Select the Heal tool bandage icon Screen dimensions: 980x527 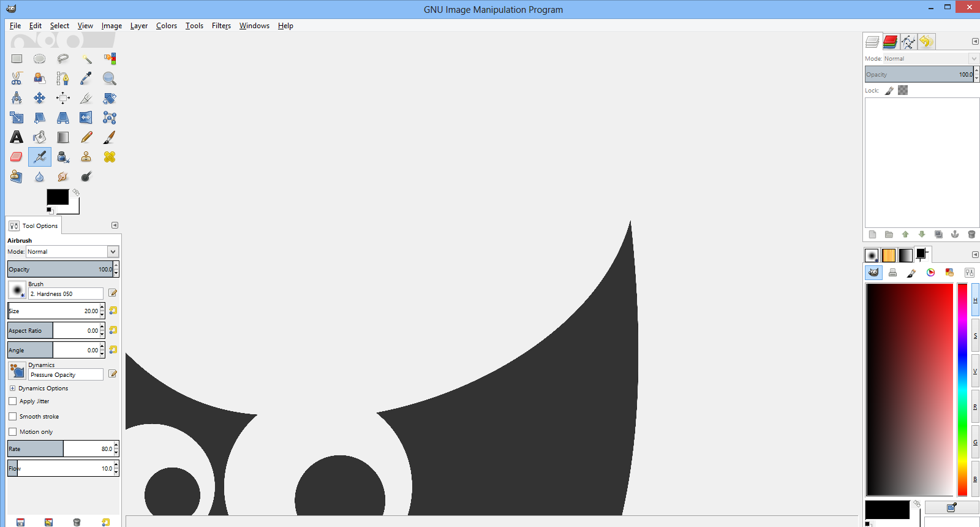[110, 157]
